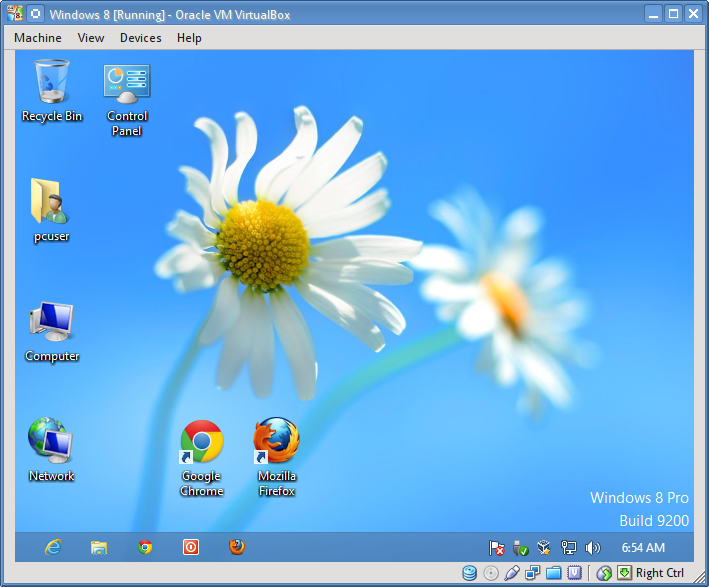Click the Right Ctrl host key indicator

659,573
